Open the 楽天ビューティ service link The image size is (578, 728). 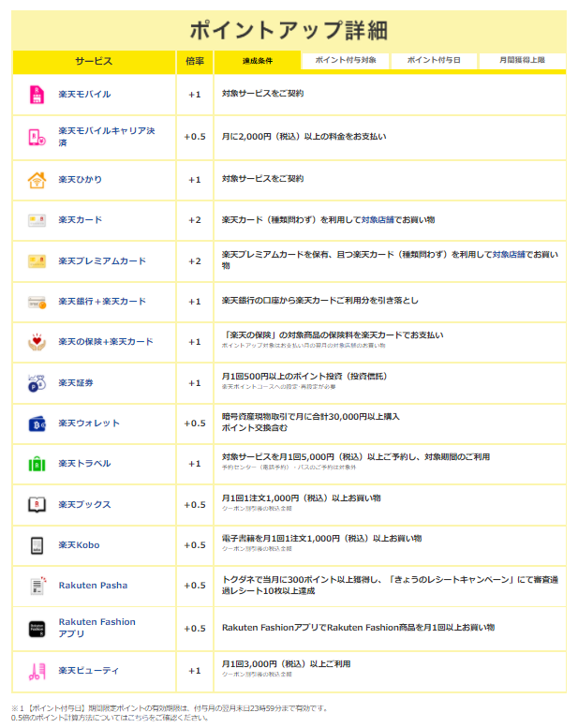click(x=89, y=671)
